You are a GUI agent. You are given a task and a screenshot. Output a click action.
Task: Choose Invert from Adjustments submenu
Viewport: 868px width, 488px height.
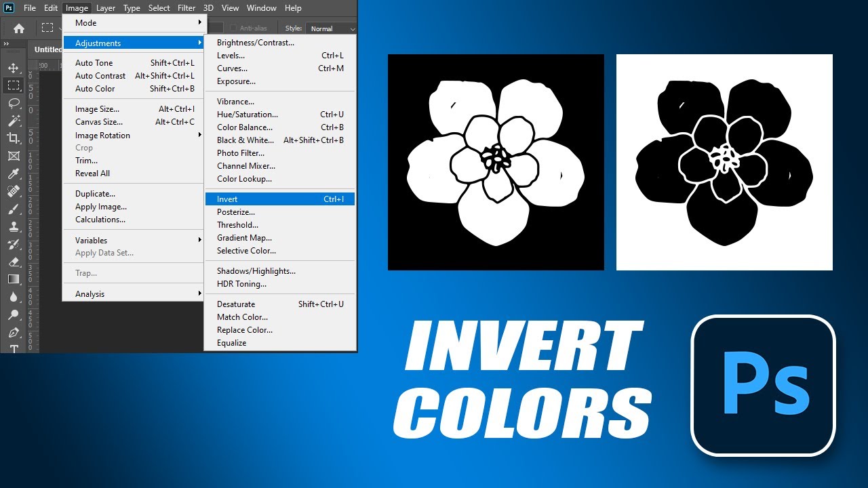click(x=280, y=199)
